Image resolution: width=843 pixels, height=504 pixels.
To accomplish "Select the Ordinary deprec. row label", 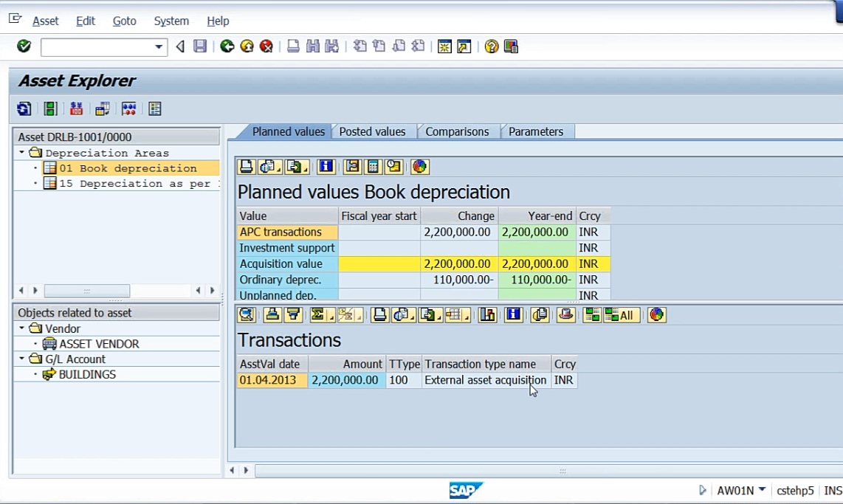I will [x=287, y=280].
